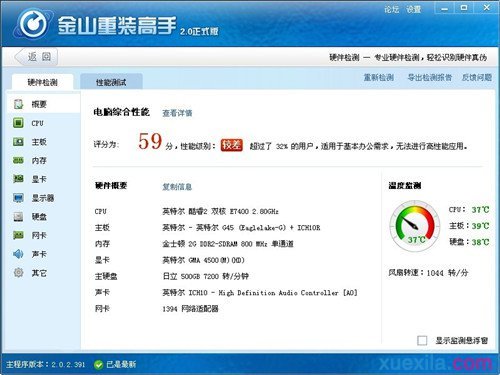
Task: Click 已是最新 status text
Action: coord(121,364)
